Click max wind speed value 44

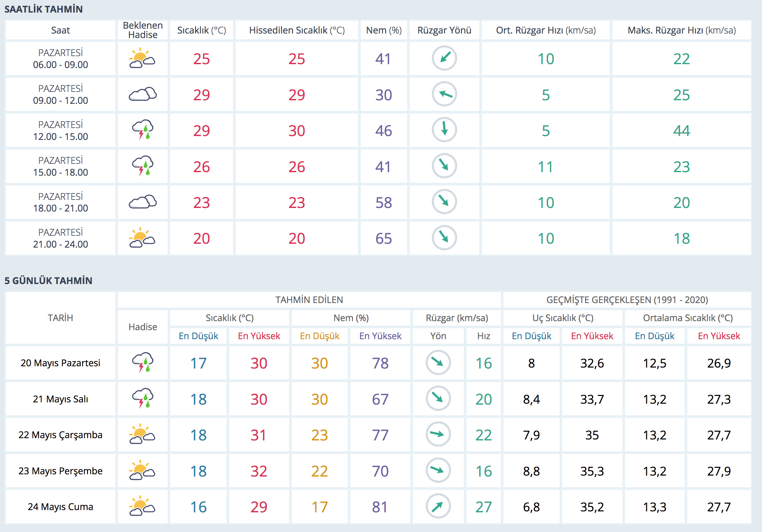point(681,131)
